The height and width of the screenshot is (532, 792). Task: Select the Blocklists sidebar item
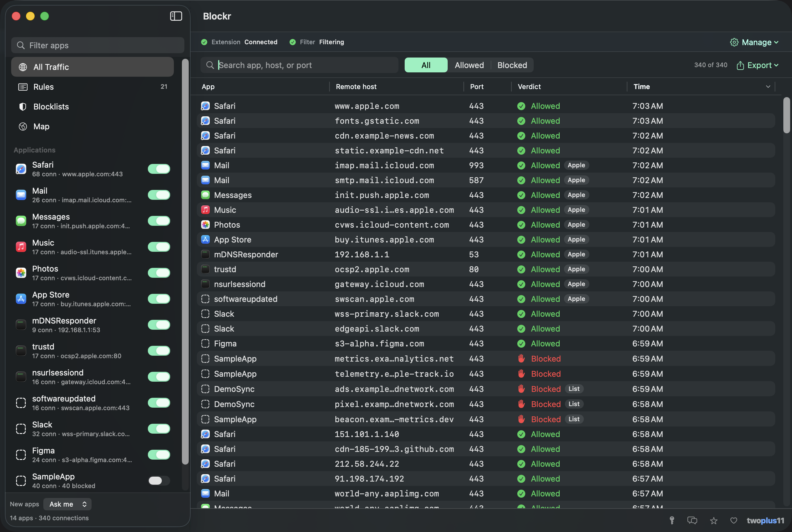pos(92,106)
